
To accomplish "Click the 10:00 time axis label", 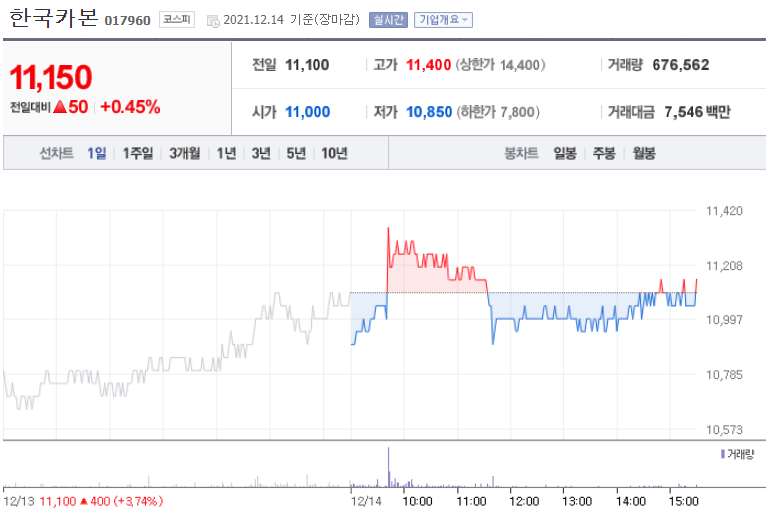I will pyautogui.click(x=417, y=502).
